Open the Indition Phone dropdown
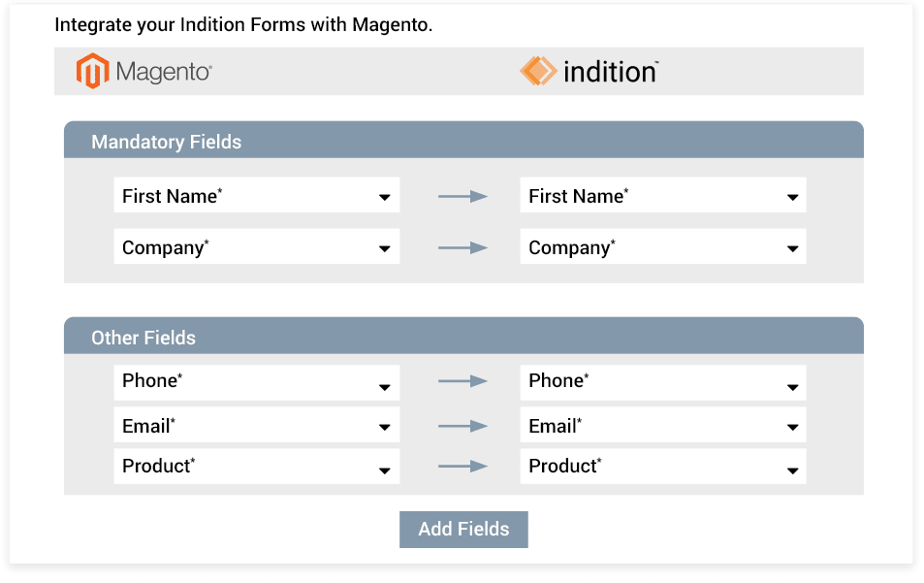 (x=663, y=382)
